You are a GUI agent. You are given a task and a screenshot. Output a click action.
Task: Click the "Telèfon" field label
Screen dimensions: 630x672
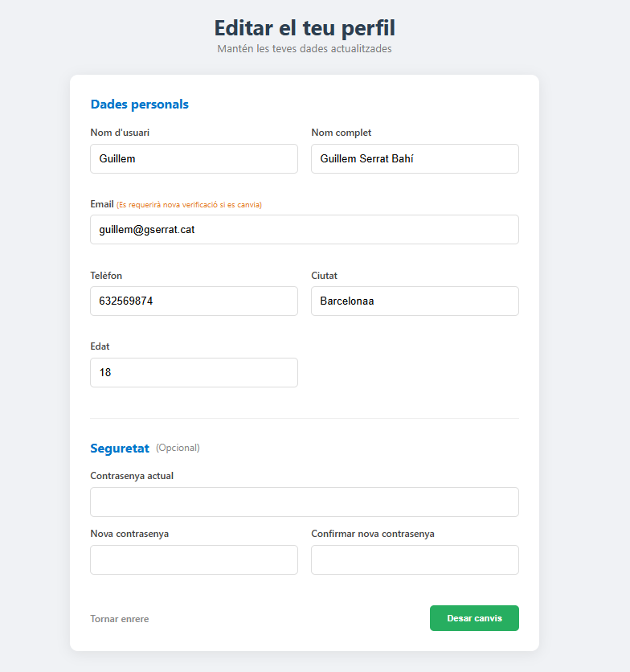pyautogui.click(x=106, y=276)
